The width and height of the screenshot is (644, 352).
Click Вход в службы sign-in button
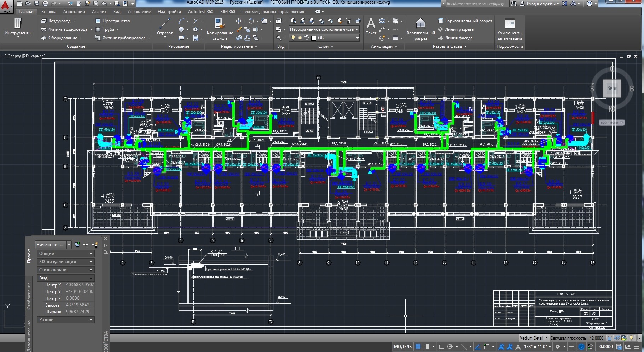point(540,4)
